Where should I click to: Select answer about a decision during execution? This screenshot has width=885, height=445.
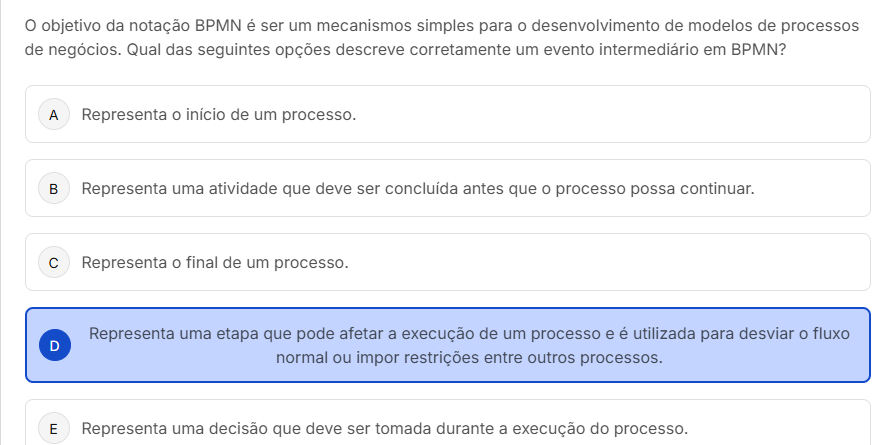pos(384,429)
